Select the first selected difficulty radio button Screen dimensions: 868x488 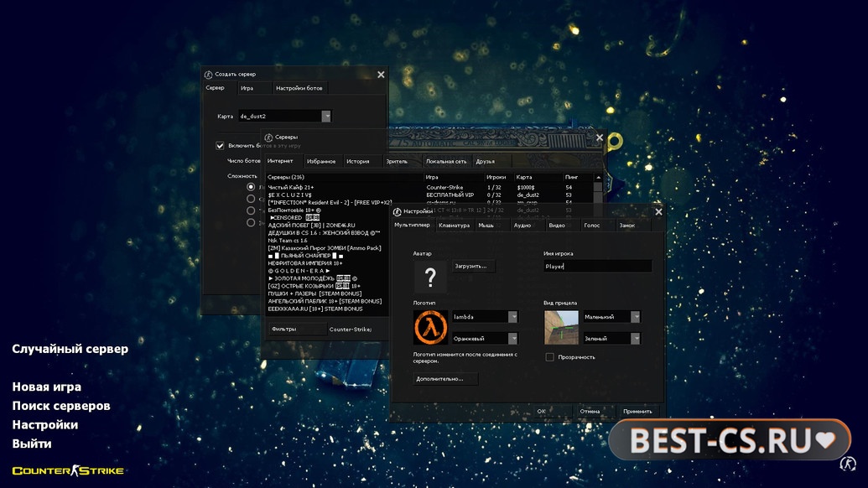click(251, 187)
